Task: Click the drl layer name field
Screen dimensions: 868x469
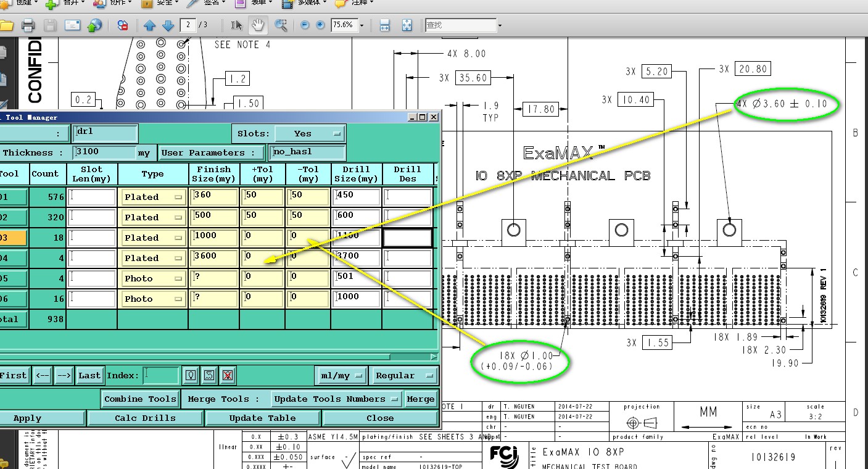Action: pos(105,133)
